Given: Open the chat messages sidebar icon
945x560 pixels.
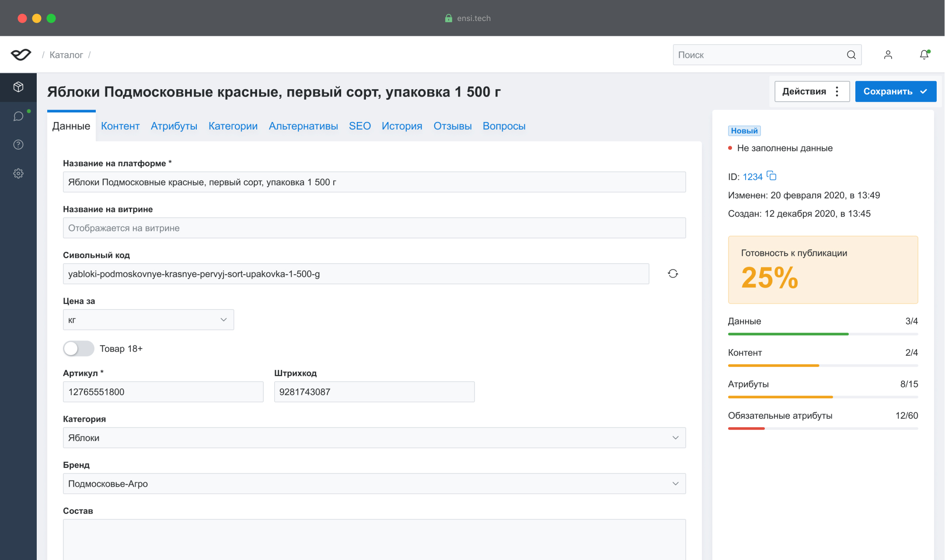Looking at the screenshot, I should (x=18, y=116).
